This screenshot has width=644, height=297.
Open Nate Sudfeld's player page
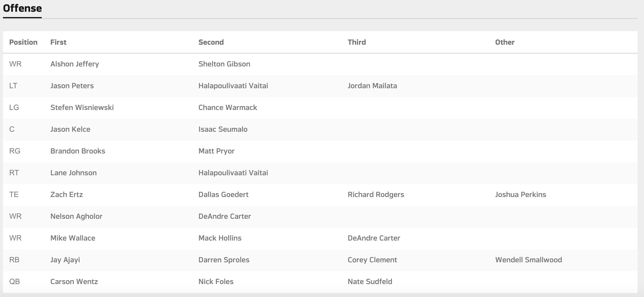pyautogui.click(x=370, y=282)
